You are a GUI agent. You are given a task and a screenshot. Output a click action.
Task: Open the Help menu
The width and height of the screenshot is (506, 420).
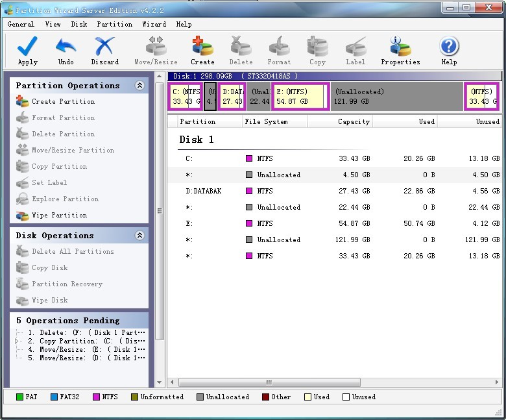[x=184, y=24]
